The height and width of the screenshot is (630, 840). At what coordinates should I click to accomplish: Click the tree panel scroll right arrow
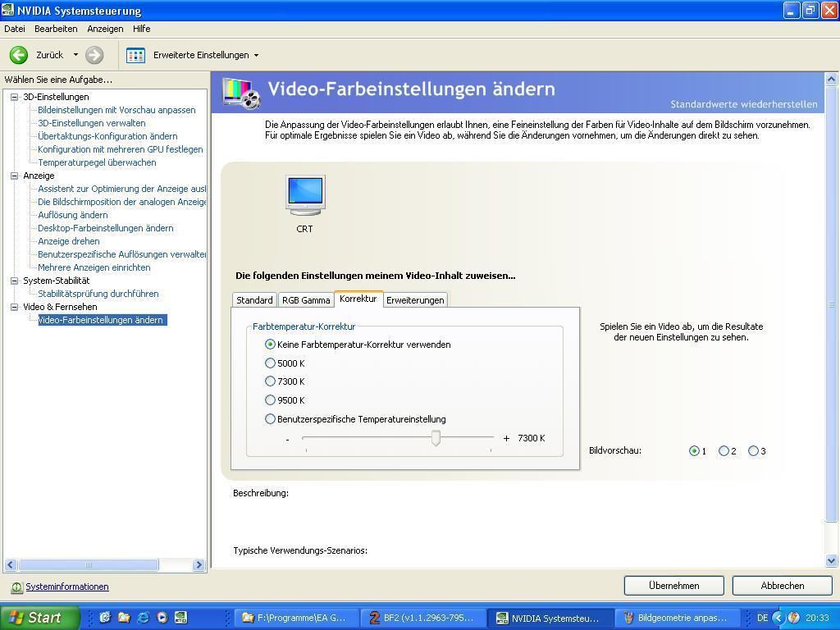tap(199, 564)
